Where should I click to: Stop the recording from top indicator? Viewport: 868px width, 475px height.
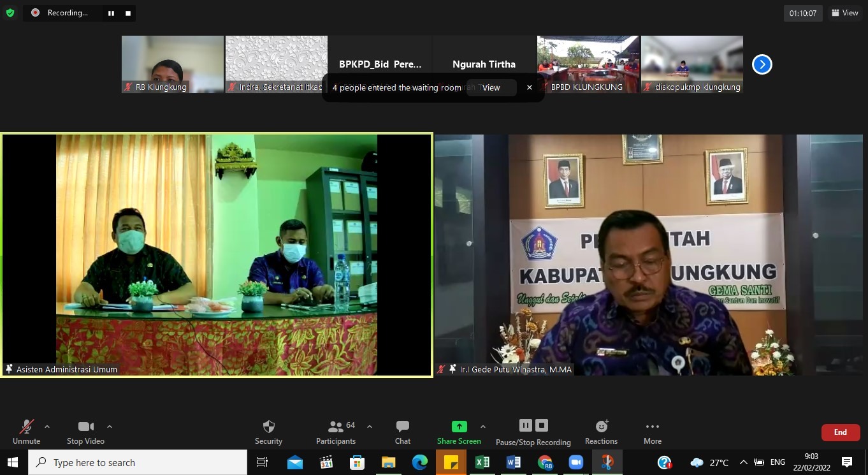point(127,13)
